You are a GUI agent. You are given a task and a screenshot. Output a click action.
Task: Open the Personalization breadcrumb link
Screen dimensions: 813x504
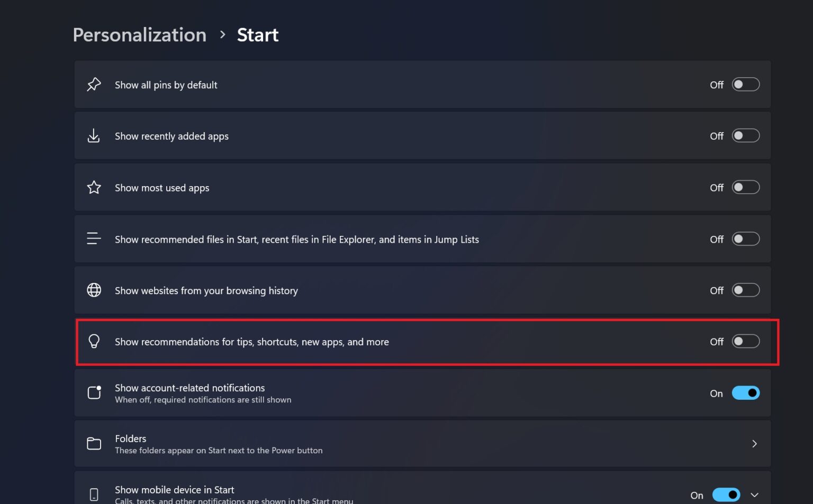pyautogui.click(x=139, y=35)
